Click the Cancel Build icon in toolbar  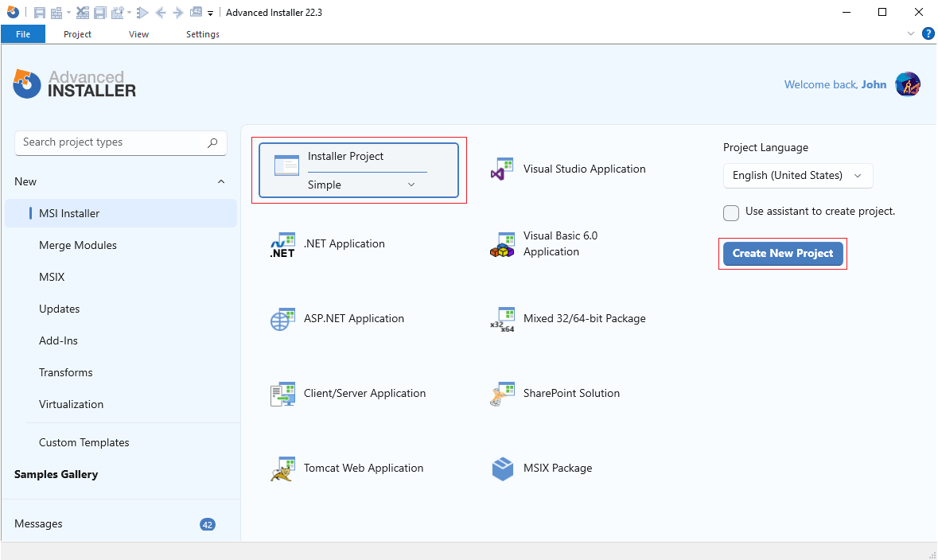coord(83,13)
